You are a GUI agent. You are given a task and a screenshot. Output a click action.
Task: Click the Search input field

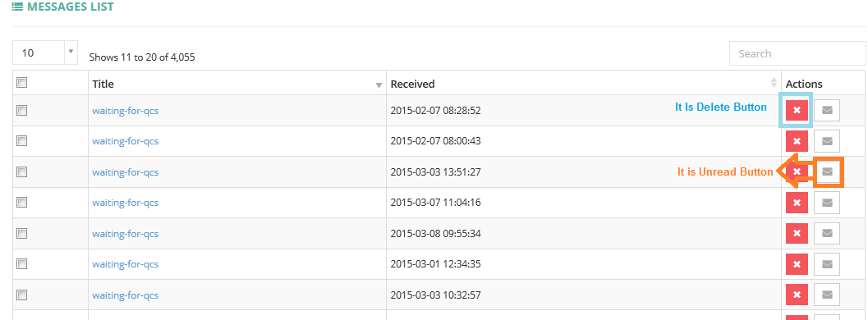coord(797,53)
